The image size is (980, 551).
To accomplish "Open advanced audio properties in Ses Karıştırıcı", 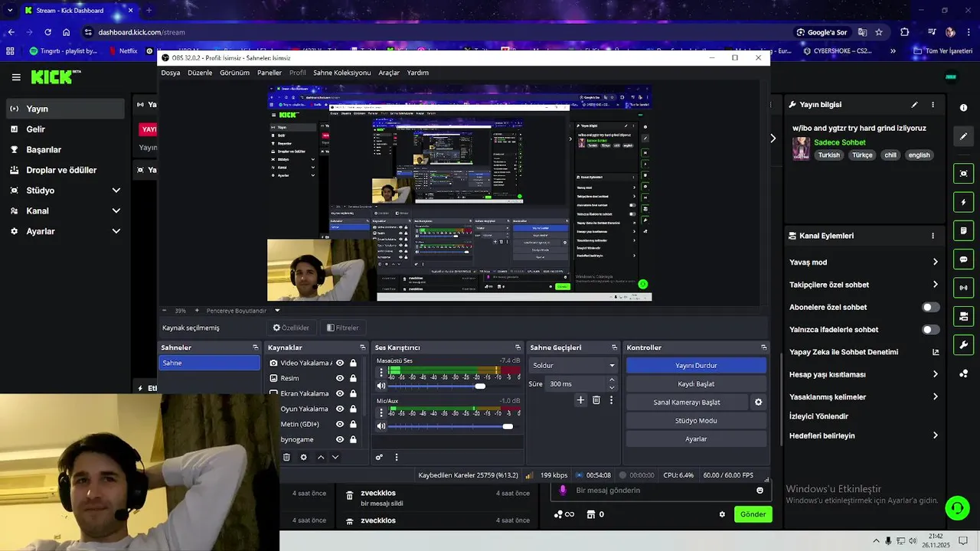I will tap(379, 457).
